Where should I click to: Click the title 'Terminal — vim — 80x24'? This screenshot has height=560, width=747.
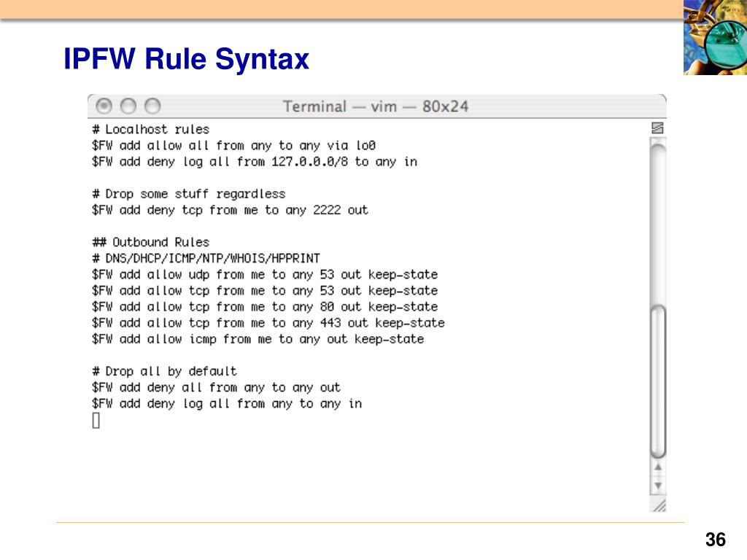tap(376, 106)
